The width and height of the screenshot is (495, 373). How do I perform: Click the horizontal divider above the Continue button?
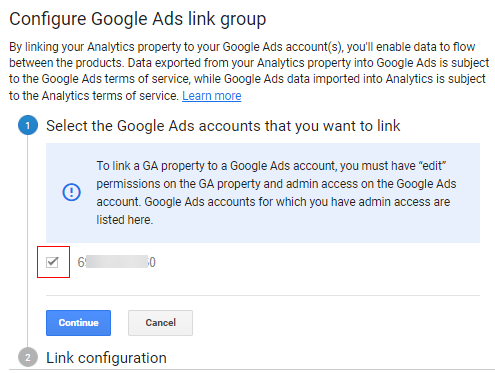pos(263,295)
